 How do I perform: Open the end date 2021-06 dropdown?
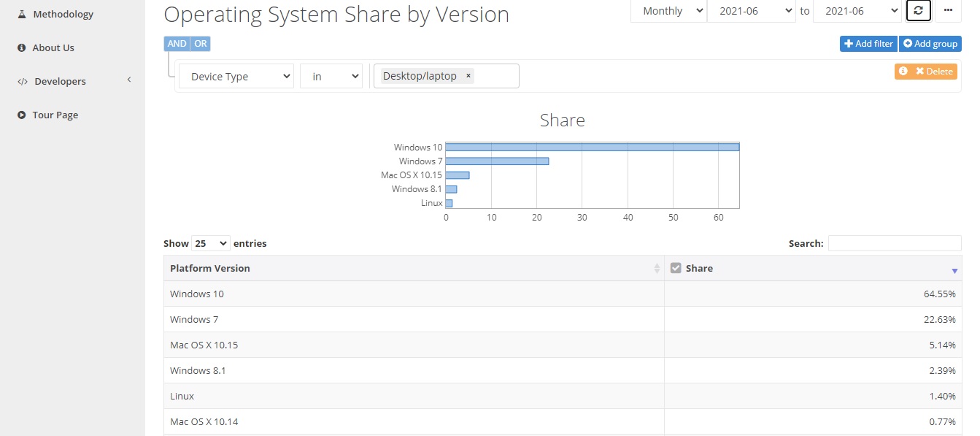857,11
